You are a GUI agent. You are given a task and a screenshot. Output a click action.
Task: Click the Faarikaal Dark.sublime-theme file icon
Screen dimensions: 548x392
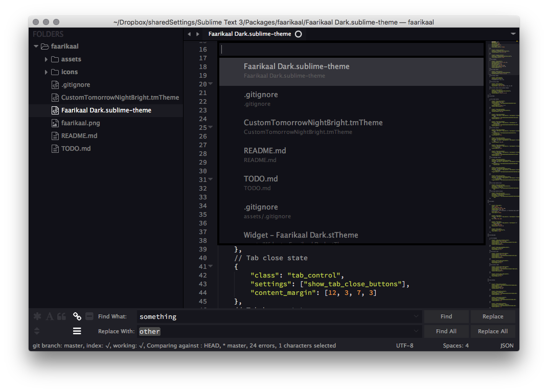[x=55, y=110]
